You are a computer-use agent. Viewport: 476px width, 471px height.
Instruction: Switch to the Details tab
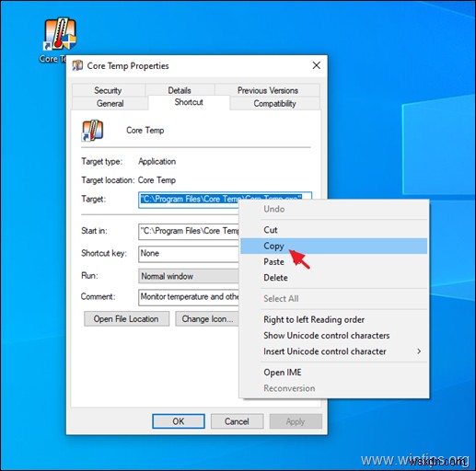point(180,90)
